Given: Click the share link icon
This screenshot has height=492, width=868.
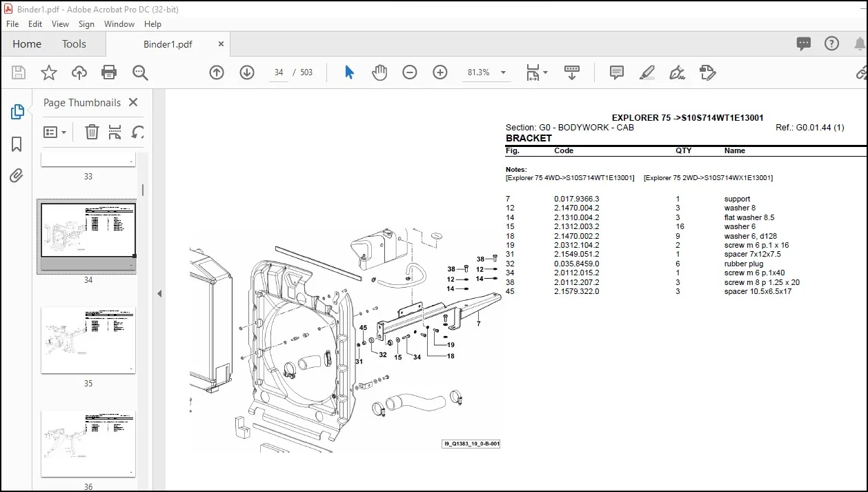Looking at the screenshot, I should click(861, 72).
